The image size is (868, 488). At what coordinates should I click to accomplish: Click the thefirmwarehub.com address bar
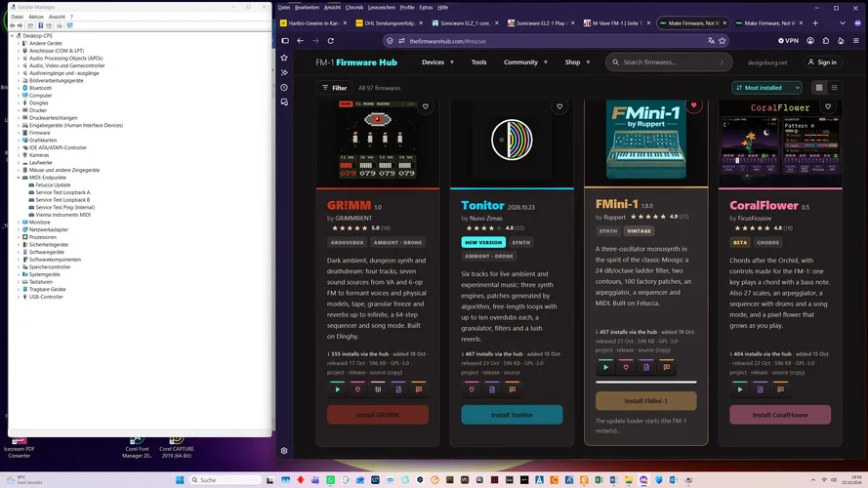click(x=556, y=41)
